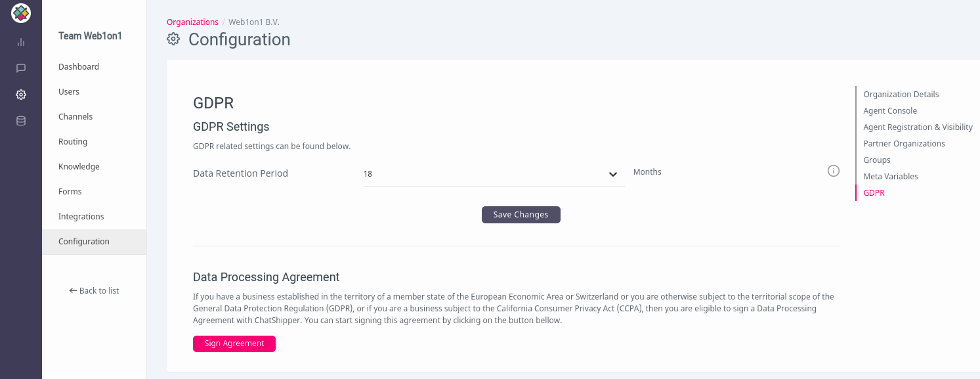Open the conversations chat bubble icon
Screen dimensions: 980x379
pos(21,68)
